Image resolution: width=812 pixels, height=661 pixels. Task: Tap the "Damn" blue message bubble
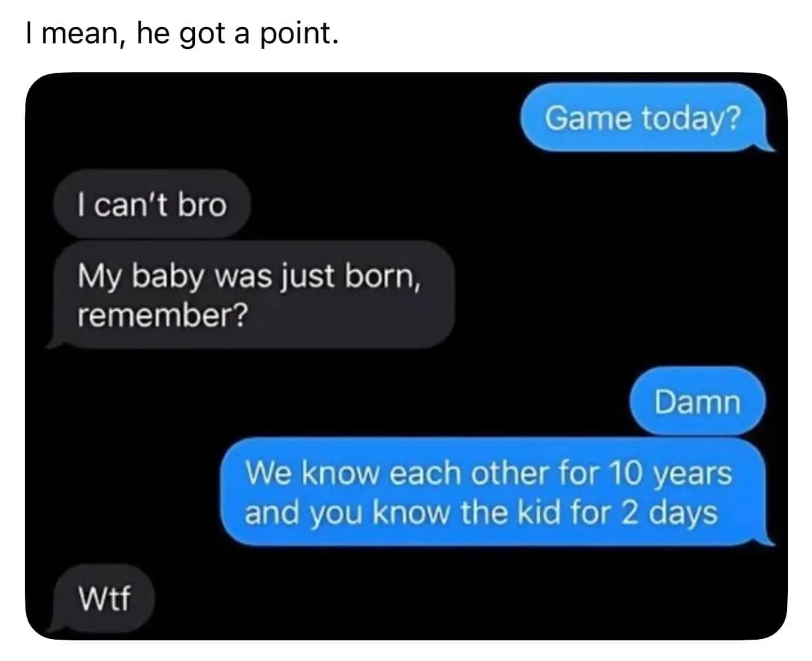tap(697, 401)
